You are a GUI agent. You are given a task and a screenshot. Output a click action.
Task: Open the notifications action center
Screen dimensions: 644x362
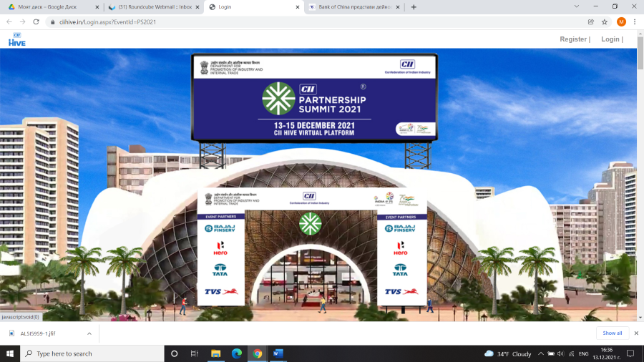tap(630, 354)
